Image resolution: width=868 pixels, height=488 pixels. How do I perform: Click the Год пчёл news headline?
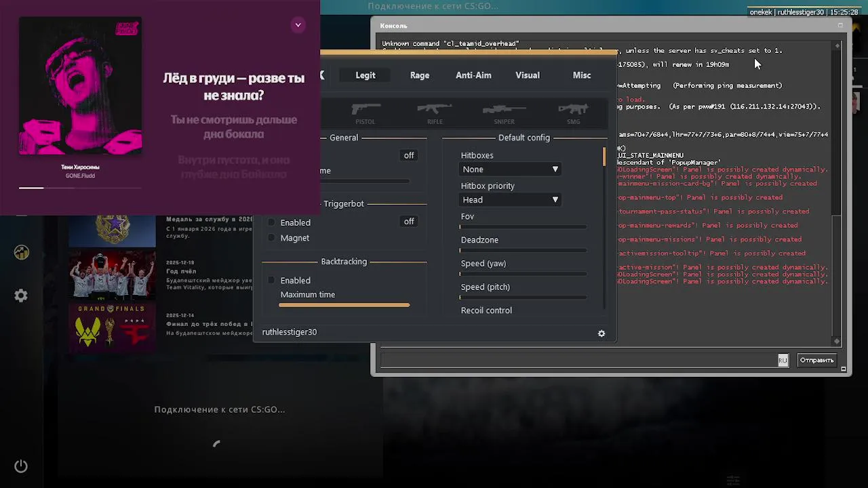click(181, 271)
